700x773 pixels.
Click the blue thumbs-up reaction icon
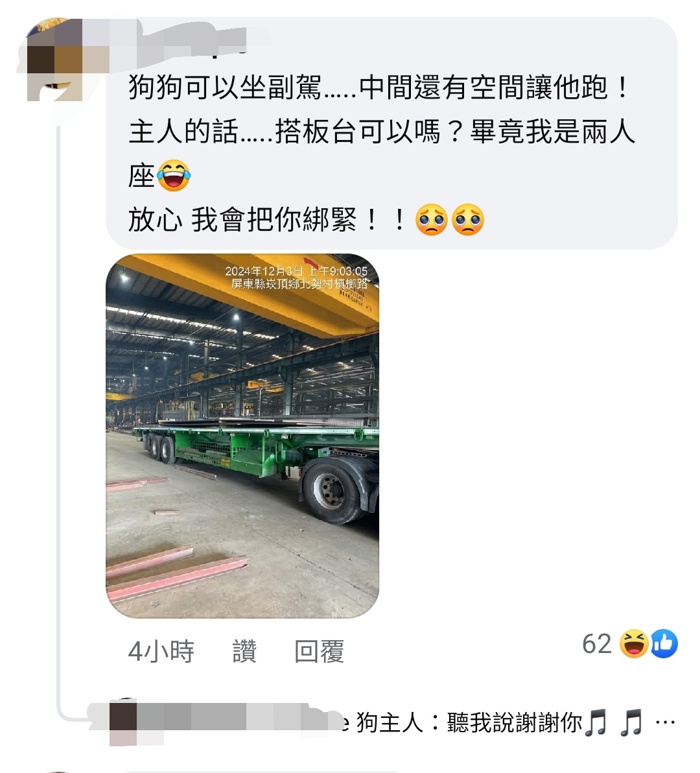(664, 643)
